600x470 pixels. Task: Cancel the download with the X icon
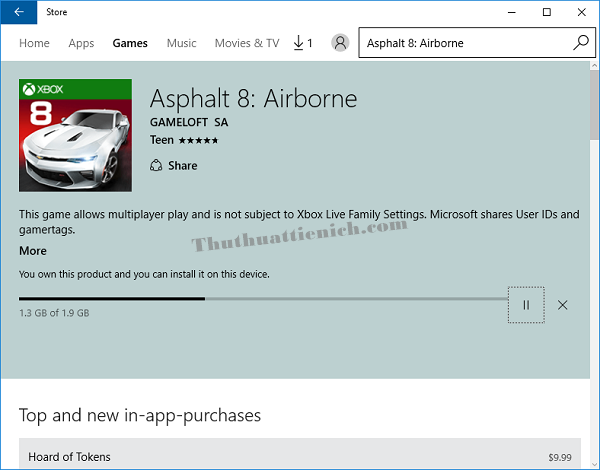tap(562, 305)
